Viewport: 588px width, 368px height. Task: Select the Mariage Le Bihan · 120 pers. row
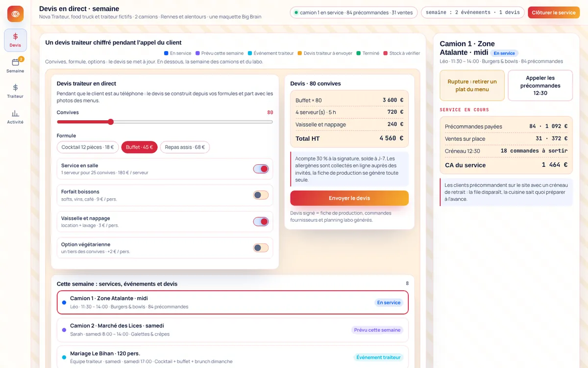pyautogui.click(x=233, y=357)
